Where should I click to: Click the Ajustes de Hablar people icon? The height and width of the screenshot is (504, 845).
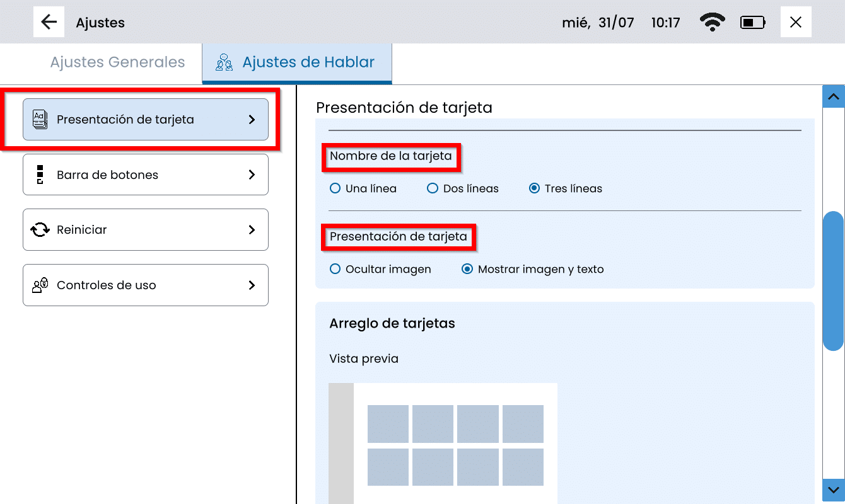click(224, 62)
